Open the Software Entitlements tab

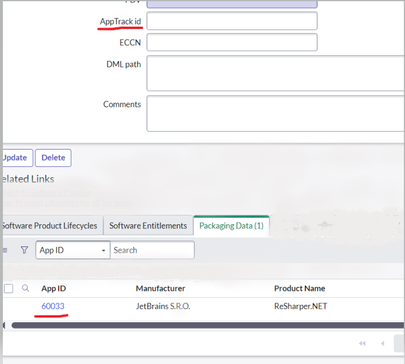148,226
